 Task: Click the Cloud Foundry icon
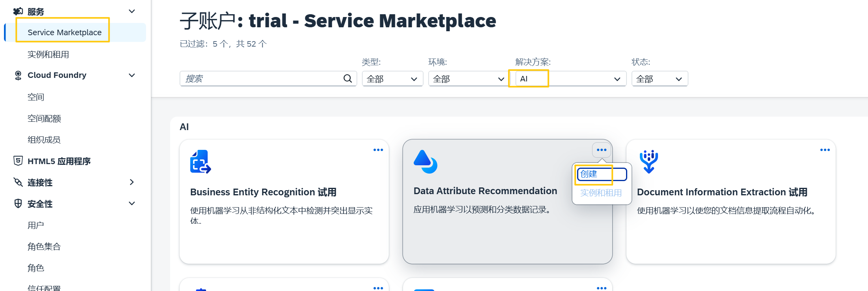tap(18, 75)
